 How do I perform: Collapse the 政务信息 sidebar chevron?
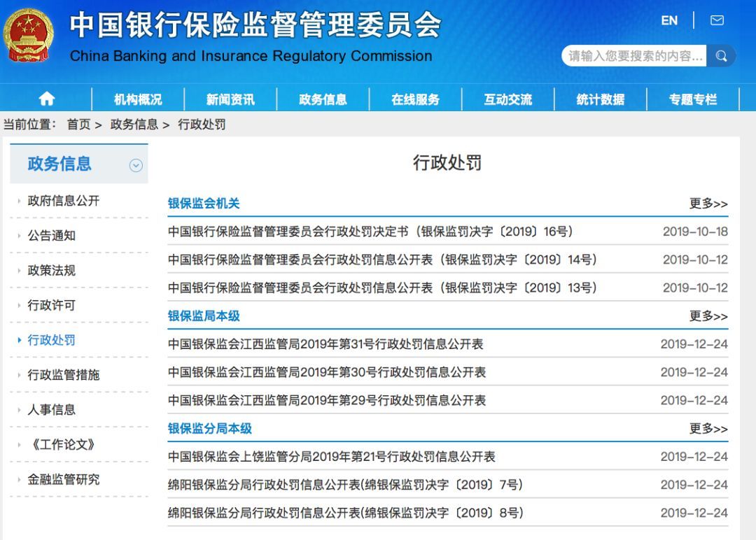136,166
